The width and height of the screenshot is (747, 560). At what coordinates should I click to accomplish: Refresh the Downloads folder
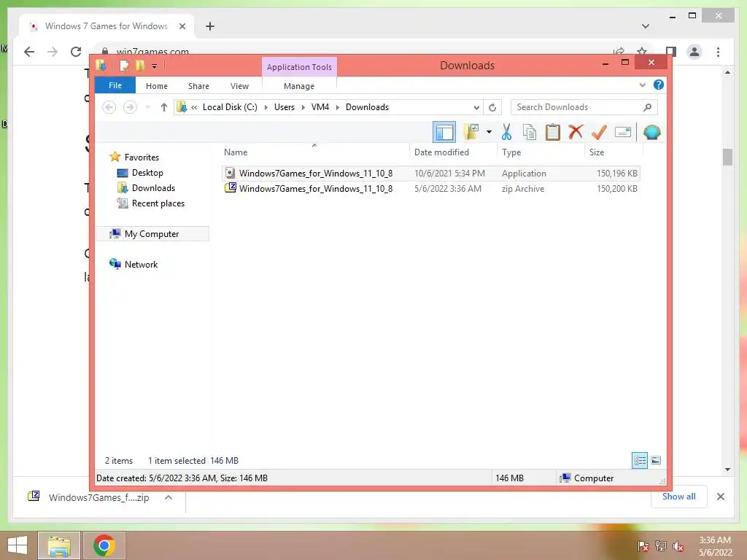click(492, 107)
